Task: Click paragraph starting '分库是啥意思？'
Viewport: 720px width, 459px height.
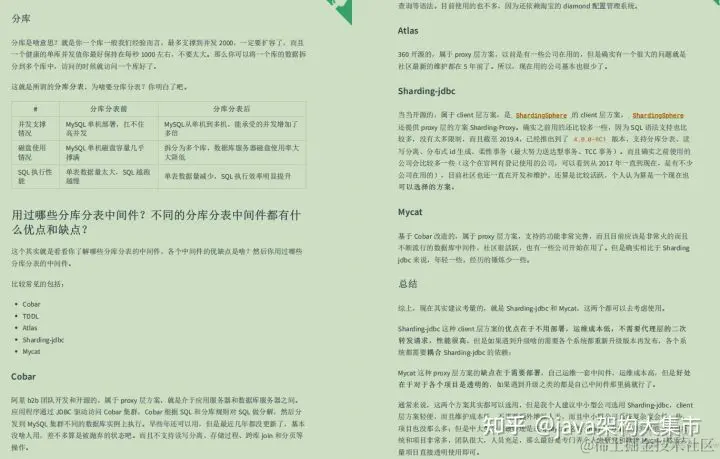Action: coord(159,55)
